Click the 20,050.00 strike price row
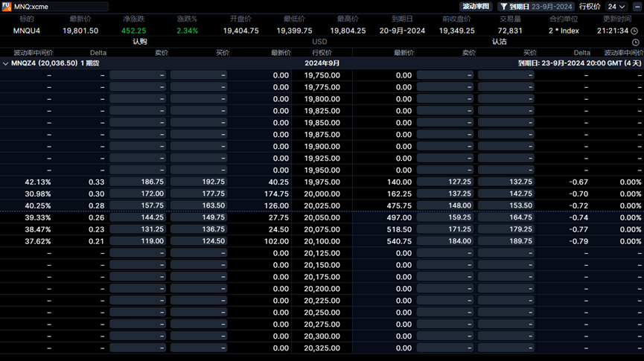The image size is (644, 361). (x=322, y=217)
